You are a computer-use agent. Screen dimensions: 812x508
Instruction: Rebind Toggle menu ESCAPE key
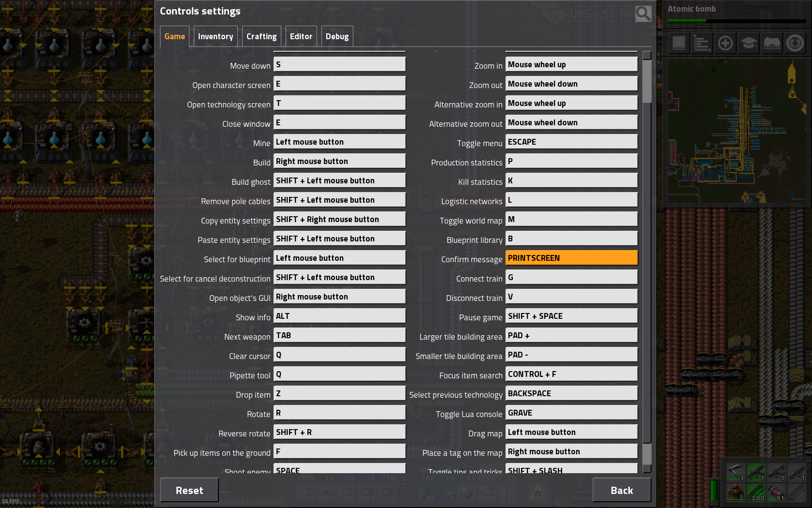(x=571, y=142)
